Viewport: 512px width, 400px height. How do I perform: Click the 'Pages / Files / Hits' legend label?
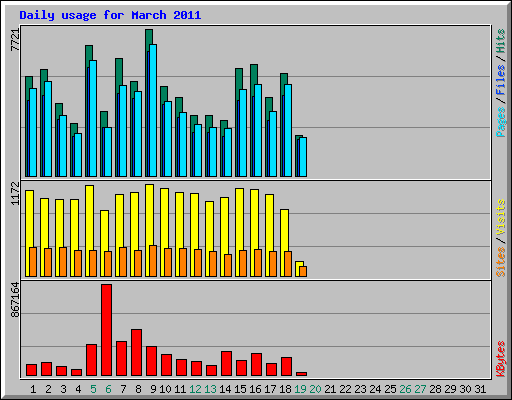[x=500, y=83]
